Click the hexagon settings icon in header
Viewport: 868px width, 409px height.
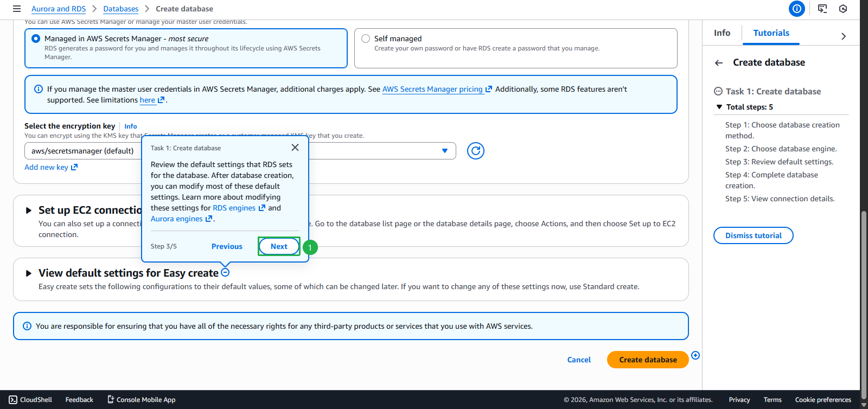843,9
